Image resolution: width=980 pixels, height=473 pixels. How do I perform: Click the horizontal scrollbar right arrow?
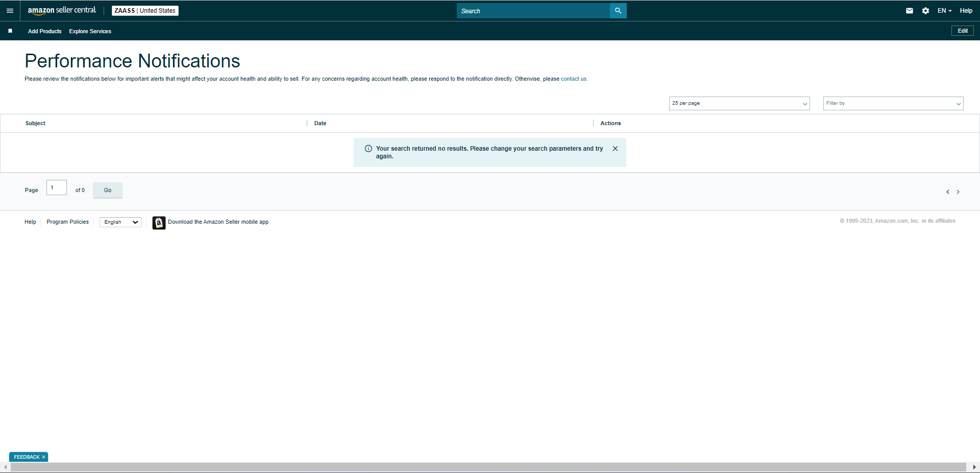coord(974,467)
